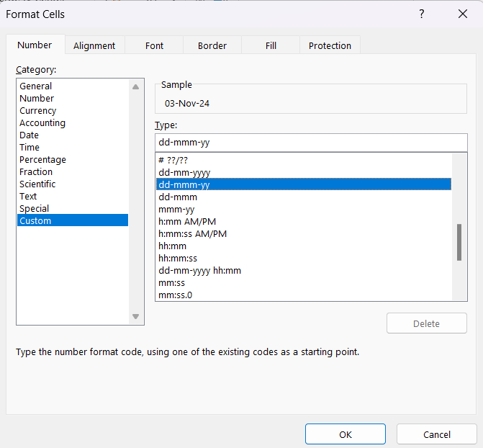
Task: Click the format list scrollbar thumb
Action: click(459, 242)
